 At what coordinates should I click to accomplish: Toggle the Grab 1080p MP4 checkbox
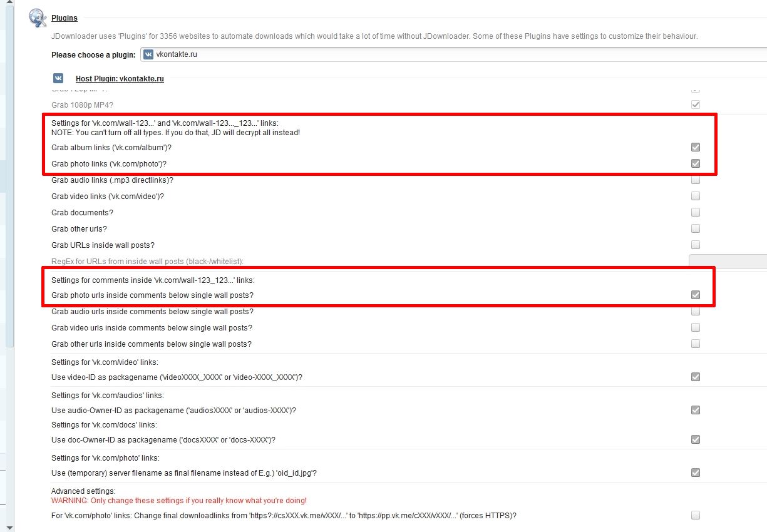click(x=695, y=105)
